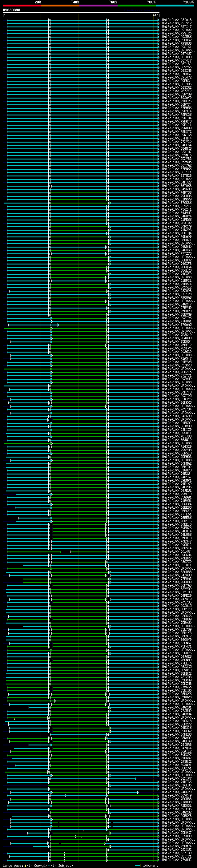
Task: Select the UniRef100_C4WRN0 label
Action: click(177, 247)
